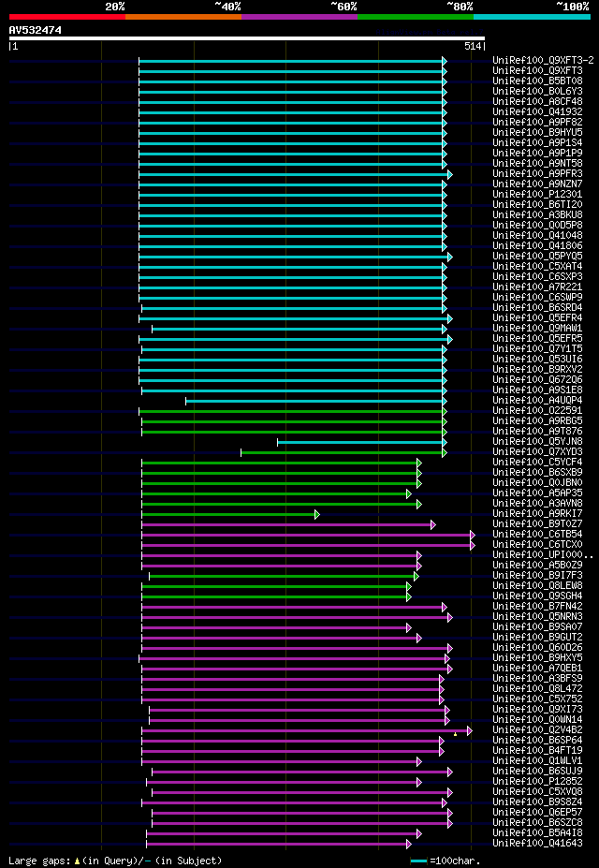Click the short cyan bar for UniRef100_Q5YJN8
This screenshot has height=868, width=599.
[x=362, y=442]
